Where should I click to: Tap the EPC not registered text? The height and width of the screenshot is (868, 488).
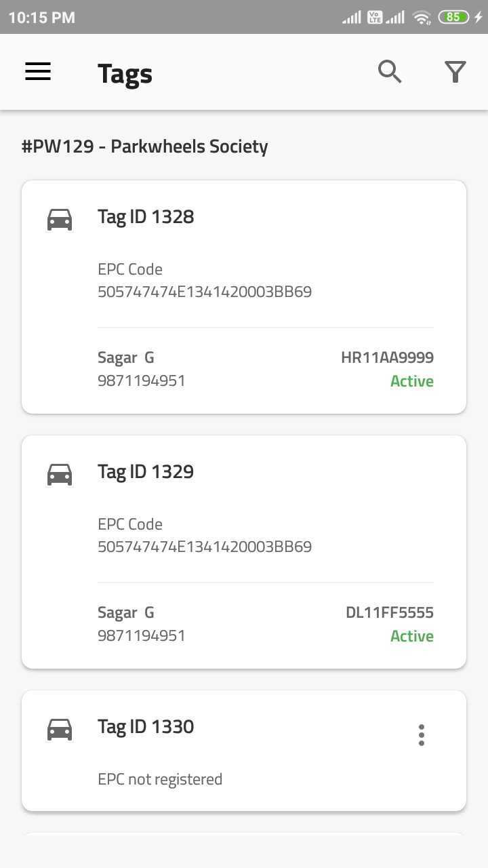160,779
